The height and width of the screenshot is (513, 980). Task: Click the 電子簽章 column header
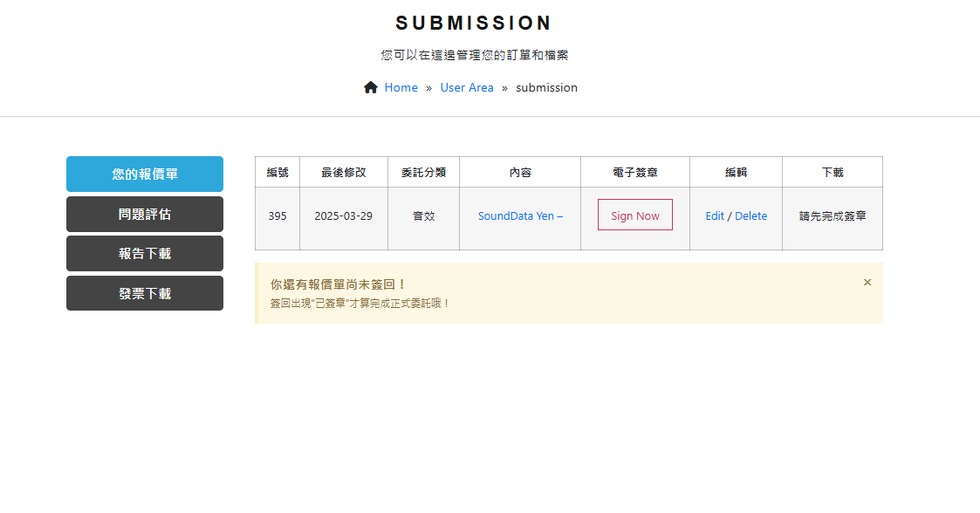click(635, 172)
